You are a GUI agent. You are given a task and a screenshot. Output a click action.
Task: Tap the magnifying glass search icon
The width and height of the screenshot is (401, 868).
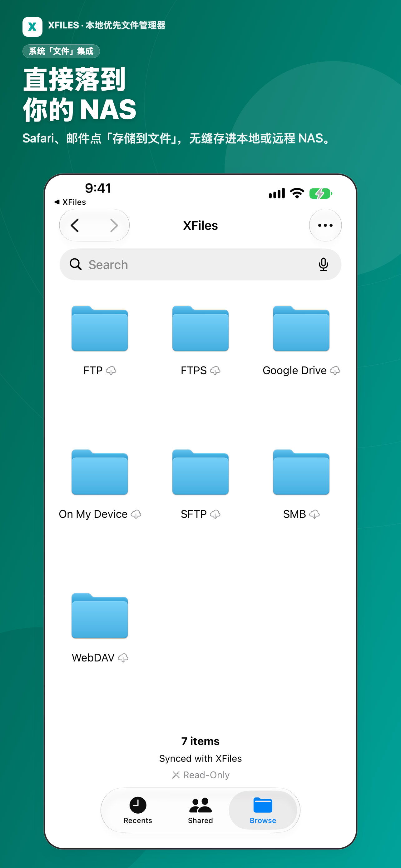pyautogui.click(x=76, y=265)
